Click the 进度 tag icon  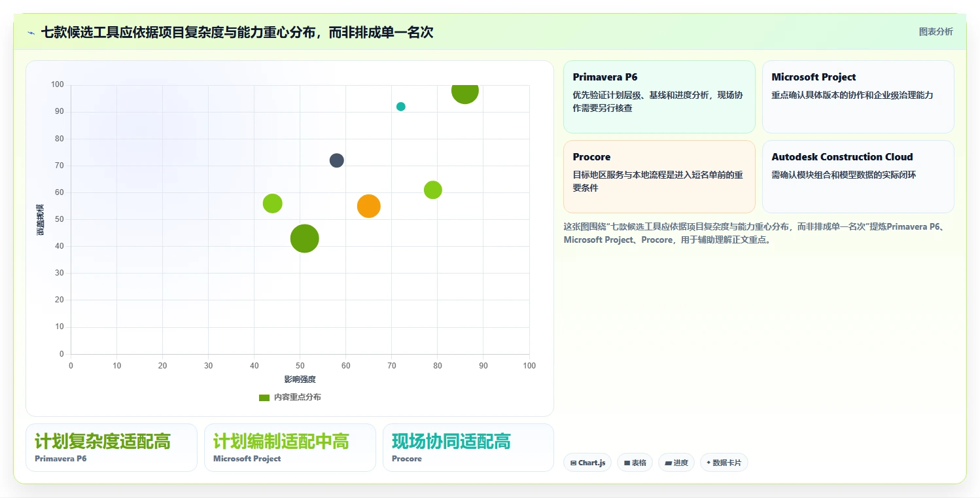(x=668, y=463)
